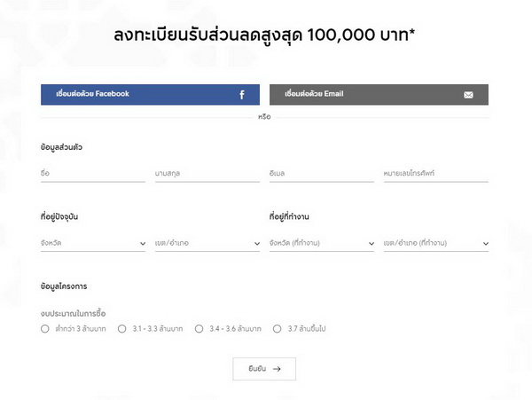Open the จังหวัด current address dropdown

tap(93, 242)
